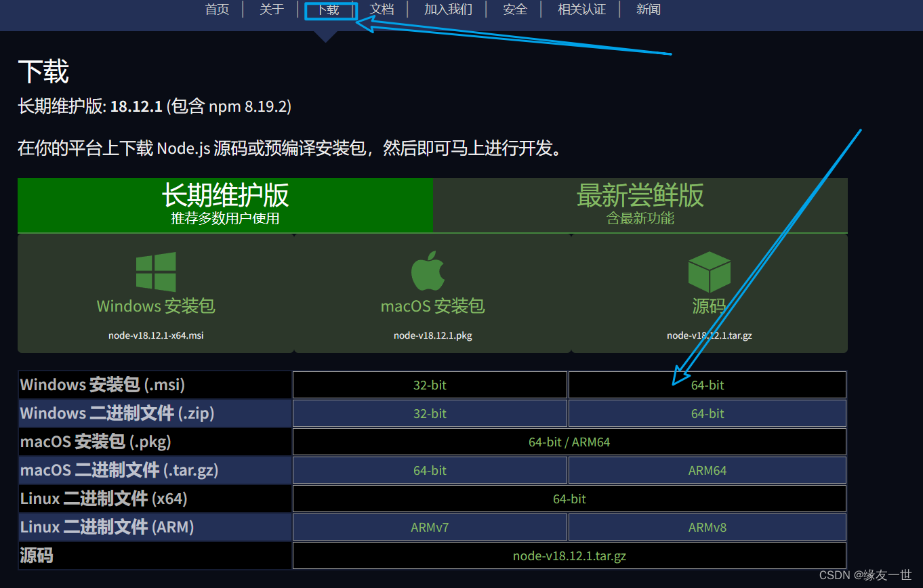Click ARMv8 Linux binary link

[x=707, y=527]
